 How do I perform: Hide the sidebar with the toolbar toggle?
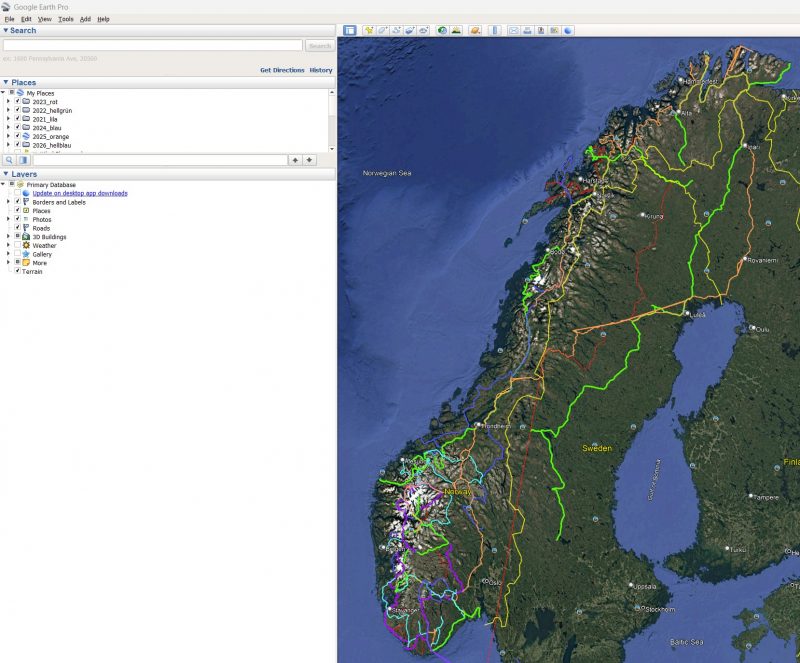(x=349, y=31)
